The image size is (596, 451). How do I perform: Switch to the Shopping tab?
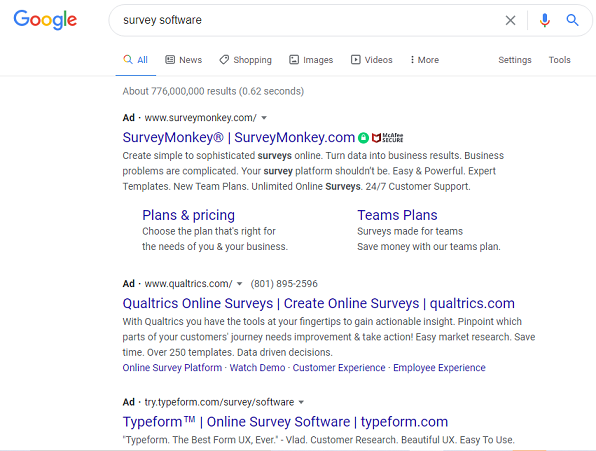click(246, 60)
